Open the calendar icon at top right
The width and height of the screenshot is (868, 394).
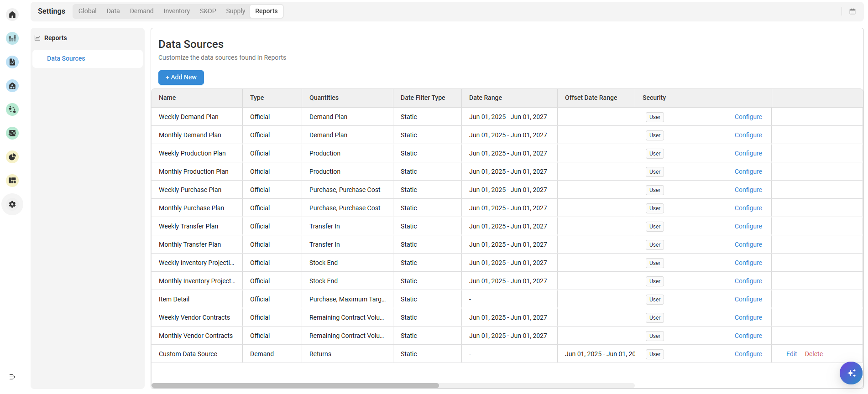pyautogui.click(x=852, y=11)
